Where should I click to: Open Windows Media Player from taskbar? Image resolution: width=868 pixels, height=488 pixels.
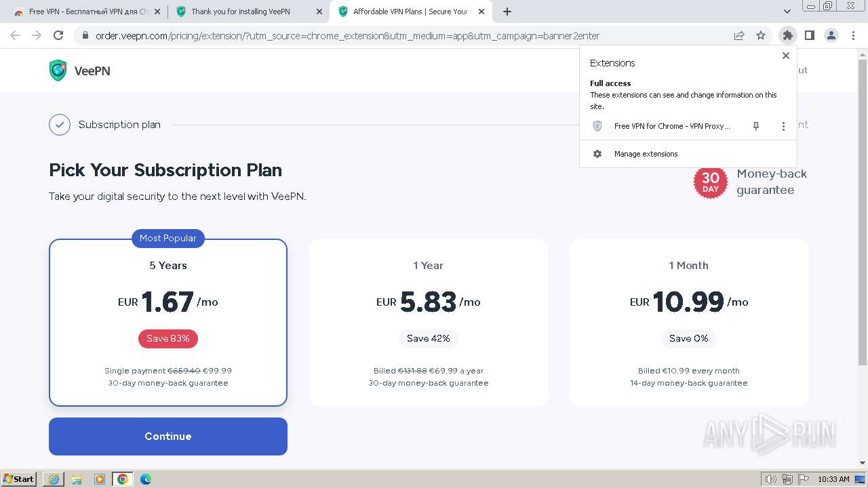click(x=100, y=479)
